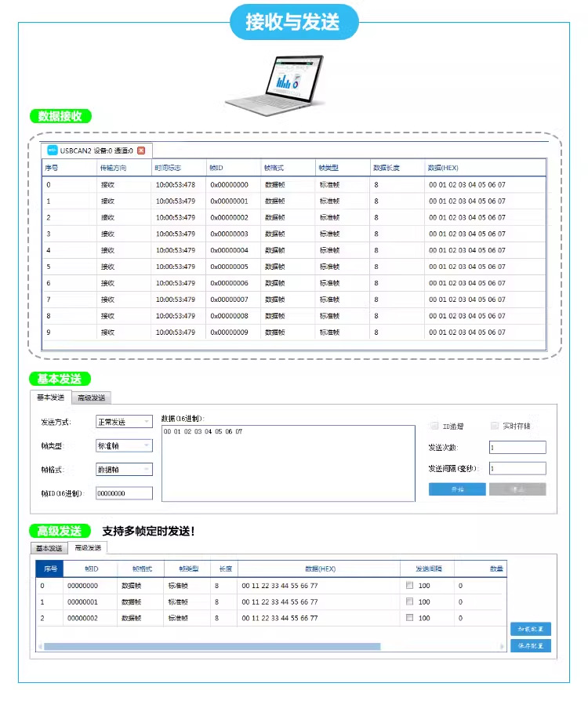Screen dimensions: 588x701
Task: Click 00000001 frame ID in advanced send list
Action: pos(83,601)
